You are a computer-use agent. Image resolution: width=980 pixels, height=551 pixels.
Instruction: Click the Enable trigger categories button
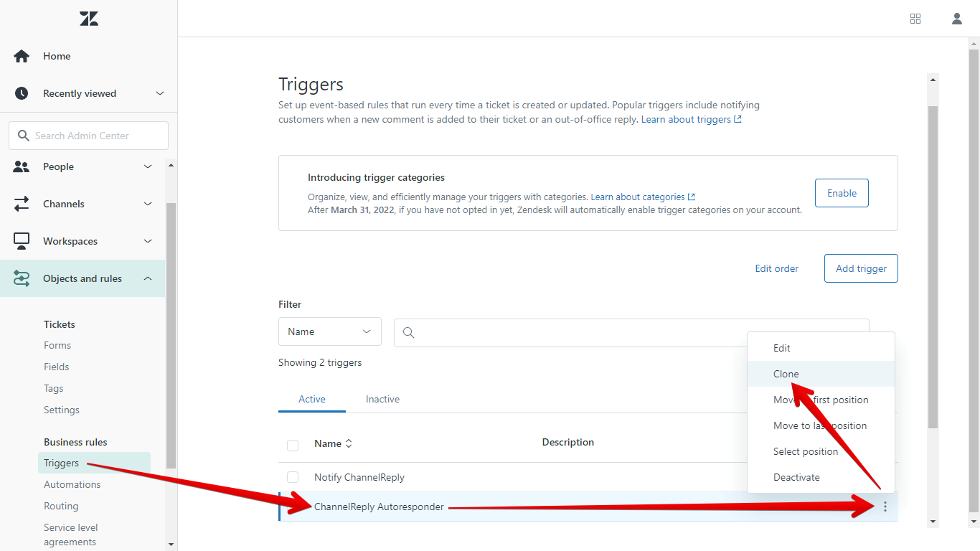(842, 193)
